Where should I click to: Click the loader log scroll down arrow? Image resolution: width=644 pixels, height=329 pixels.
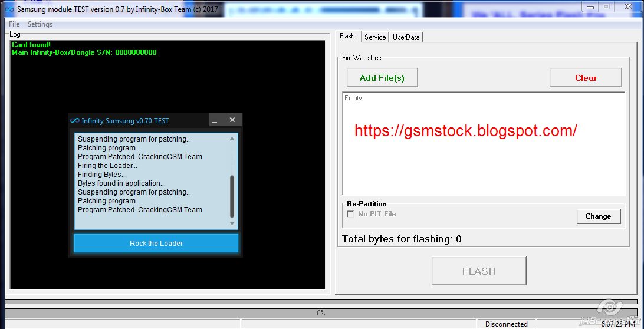232,223
